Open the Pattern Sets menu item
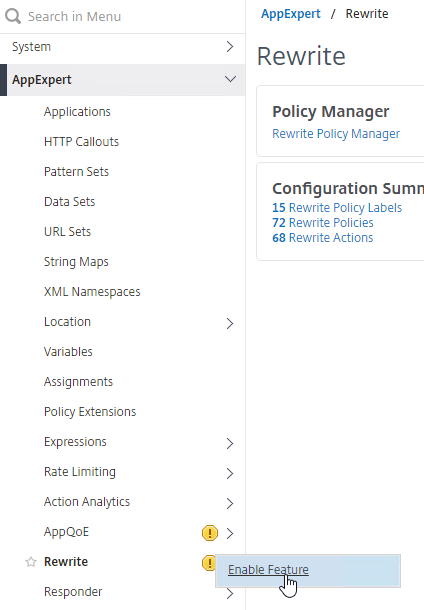The image size is (424, 610). pyautogui.click(x=76, y=172)
